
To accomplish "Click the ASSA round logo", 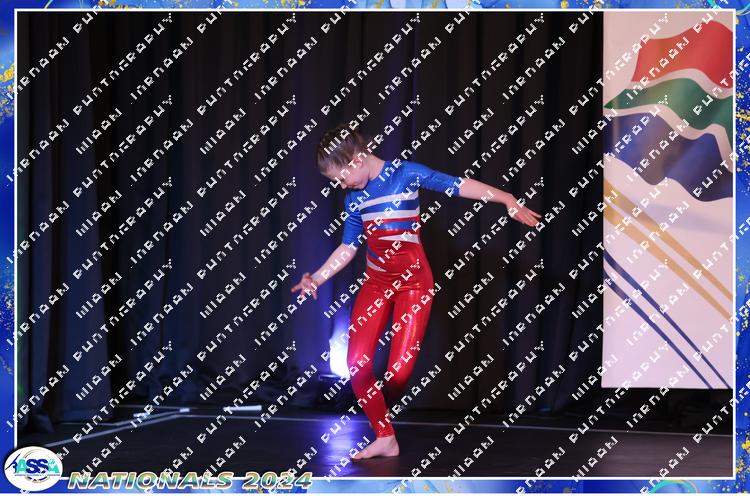I will tap(33, 468).
